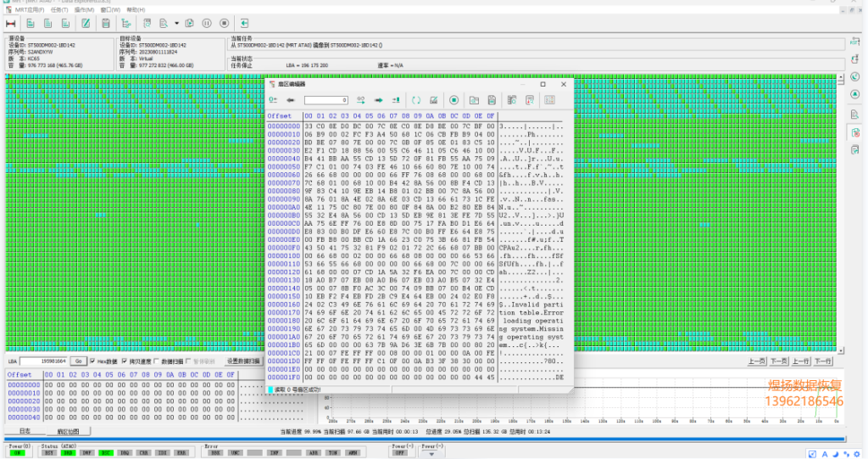Click the back arrow in sector editor toolbar
The image size is (868, 459).
pyautogui.click(x=290, y=100)
